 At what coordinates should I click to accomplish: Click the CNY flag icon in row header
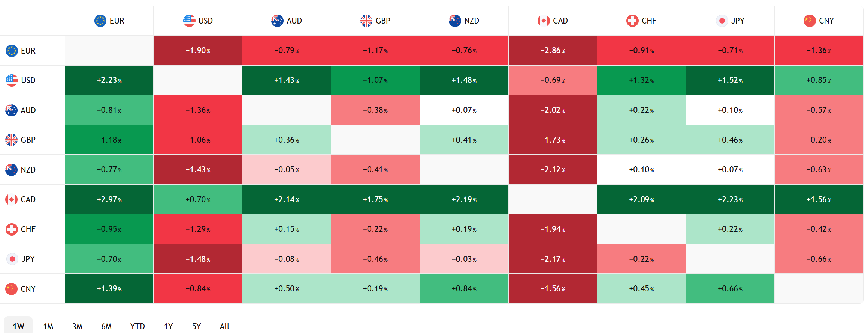12,289
